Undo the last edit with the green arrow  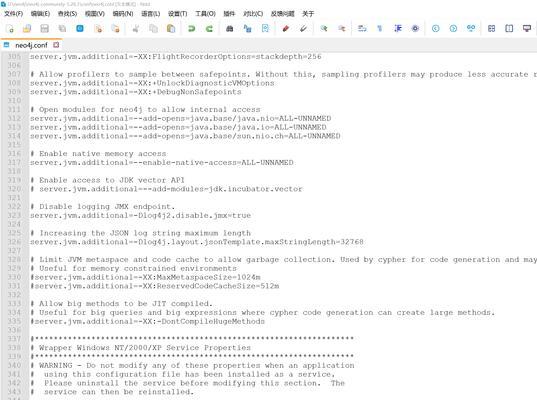(x=191, y=29)
